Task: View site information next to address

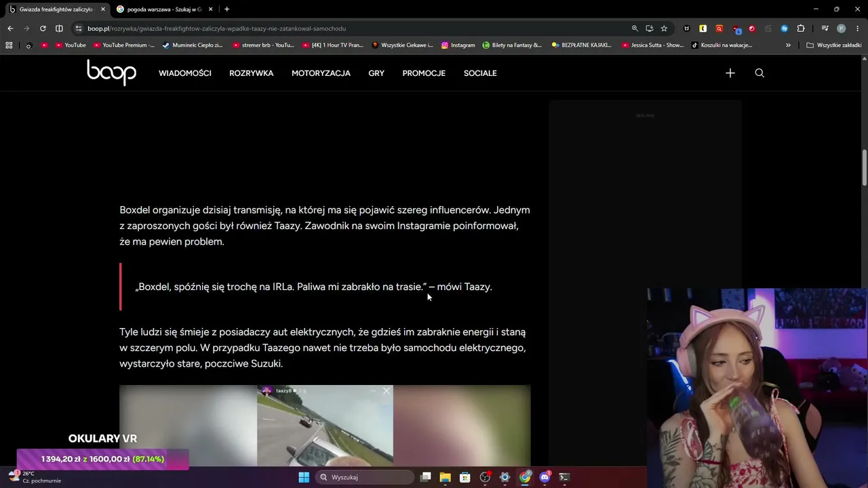Action: (x=79, y=28)
